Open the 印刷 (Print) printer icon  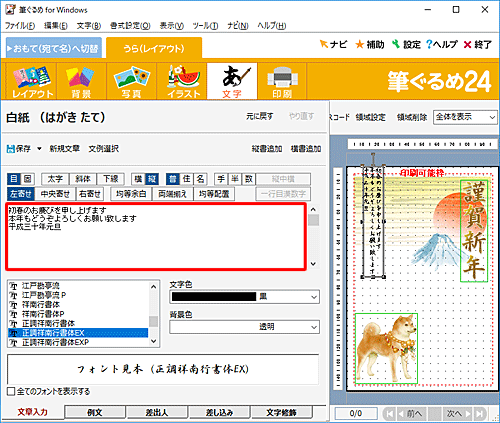point(282,81)
